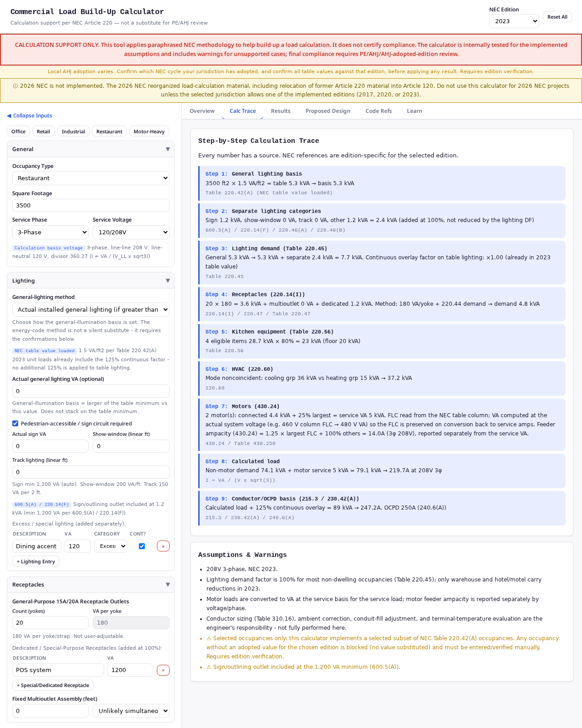Open the Service Phase dropdown
The width and height of the screenshot is (582, 728).
pyautogui.click(x=50, y=232)
